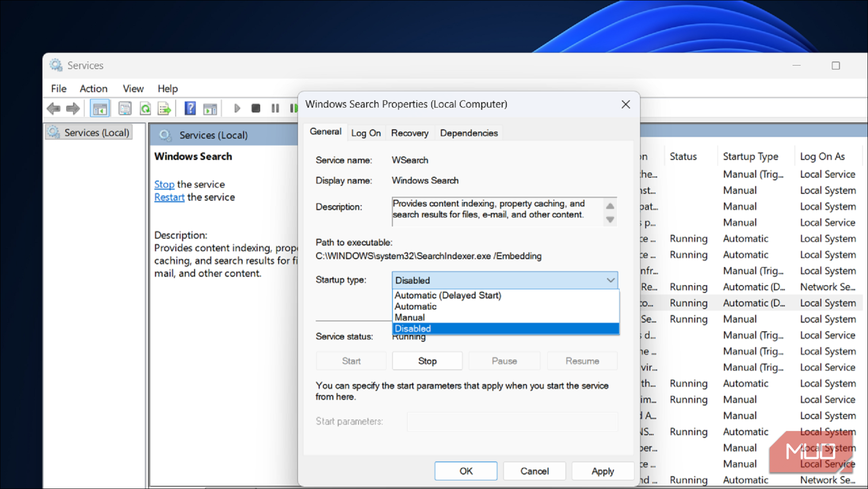Click the Start parameters input field
The width and height of the screenshot is (868, 489).
coord(512,421)
